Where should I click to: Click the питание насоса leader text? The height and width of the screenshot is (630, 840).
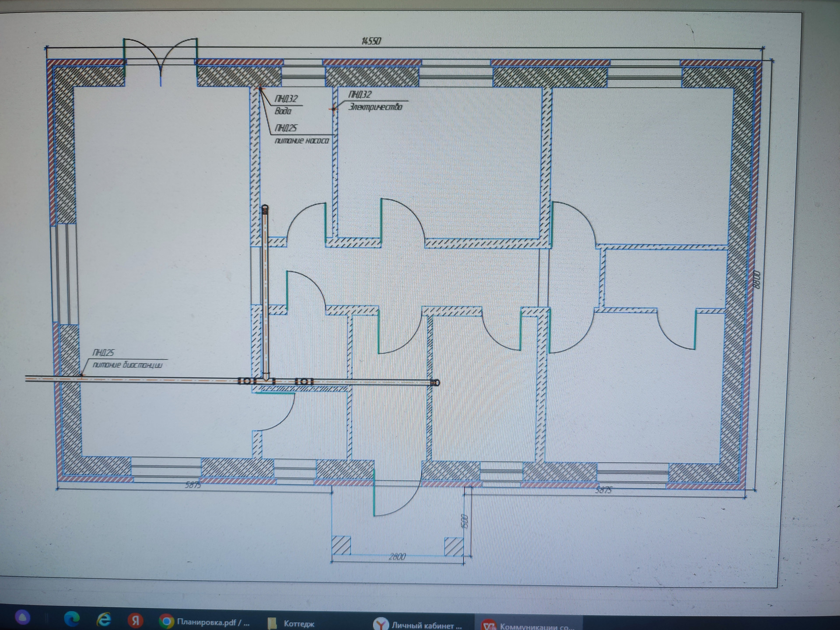point(301,141)
